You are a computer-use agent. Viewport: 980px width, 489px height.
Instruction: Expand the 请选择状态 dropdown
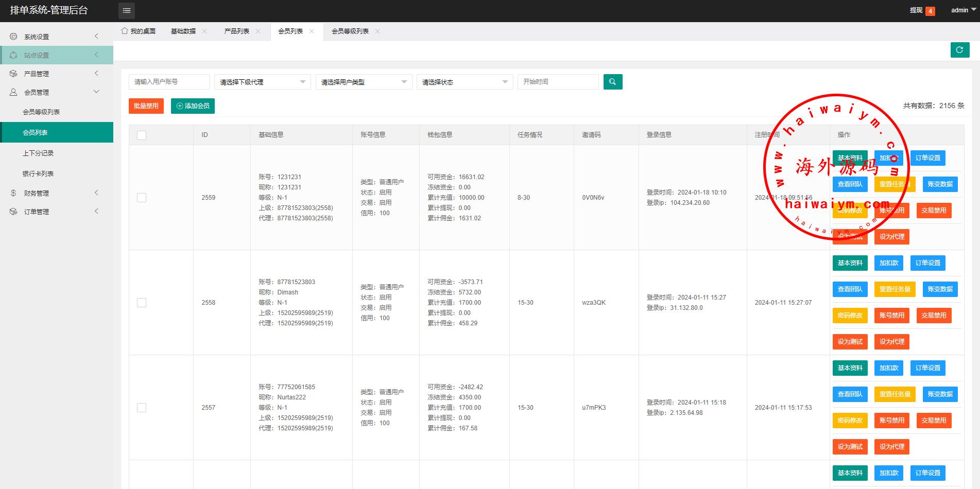point(465,82)
